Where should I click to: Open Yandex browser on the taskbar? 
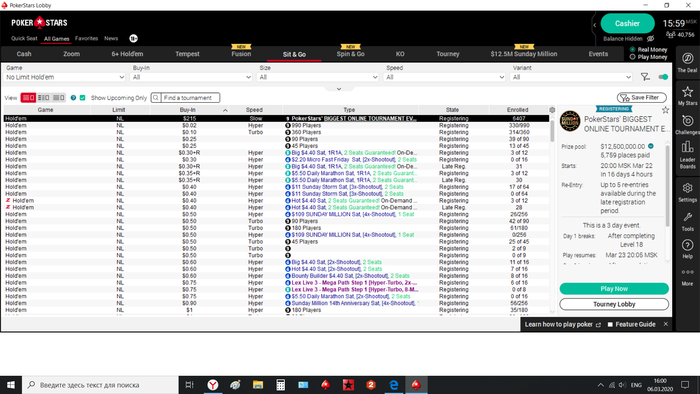[212, 385]
